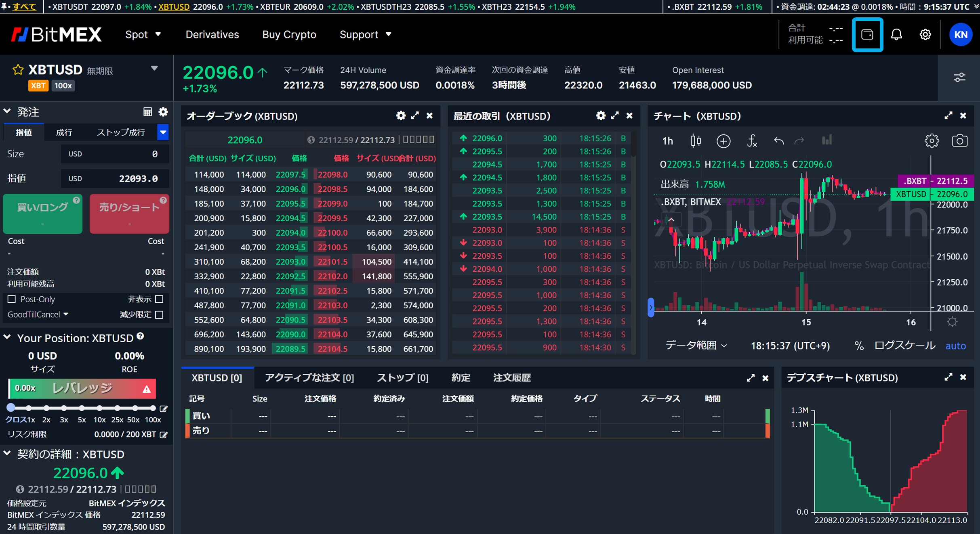Select the 指値 limit order tab
The height and width of the screenshot is (534, 980).
click(24, 132)
